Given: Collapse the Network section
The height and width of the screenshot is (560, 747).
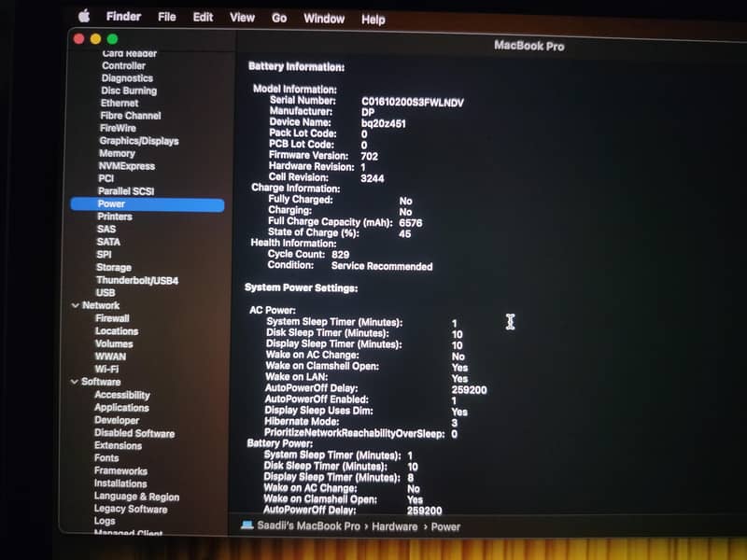Looking at the screenshot, I should click(x=75, y=305).
